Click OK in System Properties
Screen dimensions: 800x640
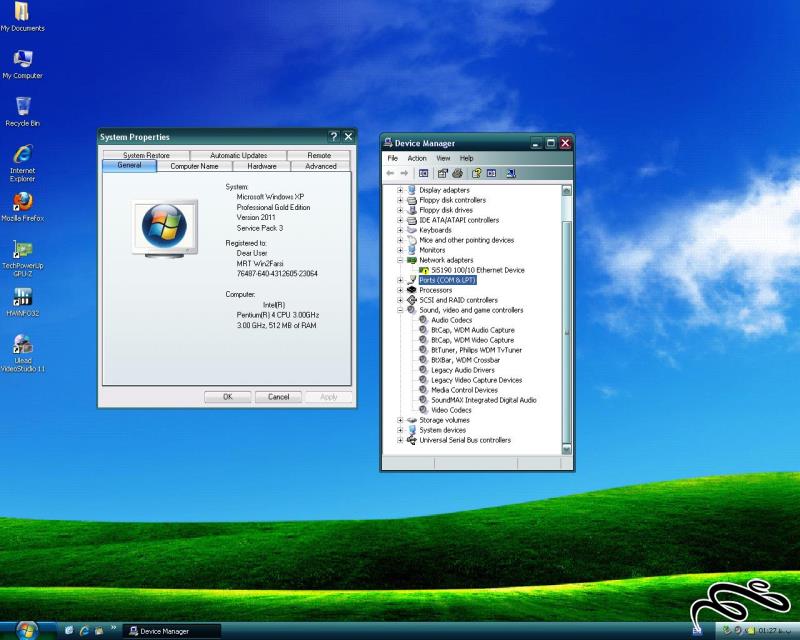point(228,397)
